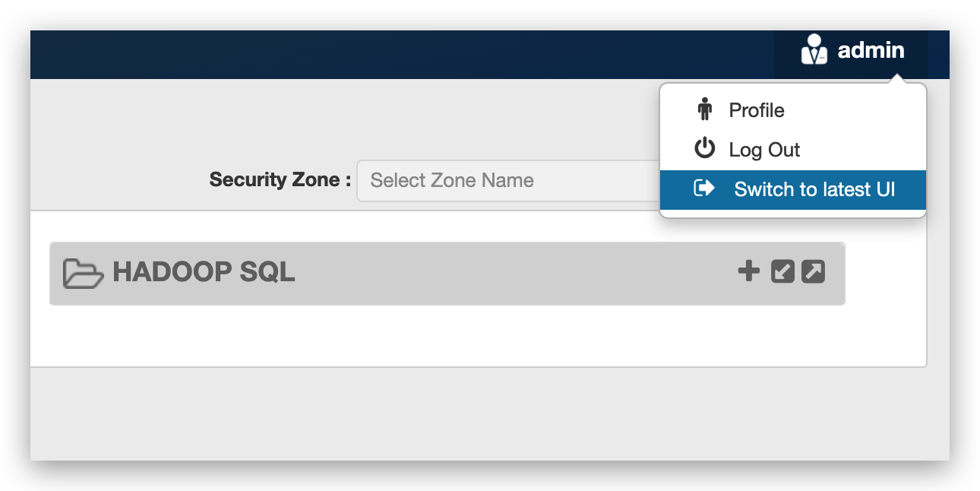Click the dark top navigation bar
Viewport: 980px width, 491px height.
click(x=380, y=54)
